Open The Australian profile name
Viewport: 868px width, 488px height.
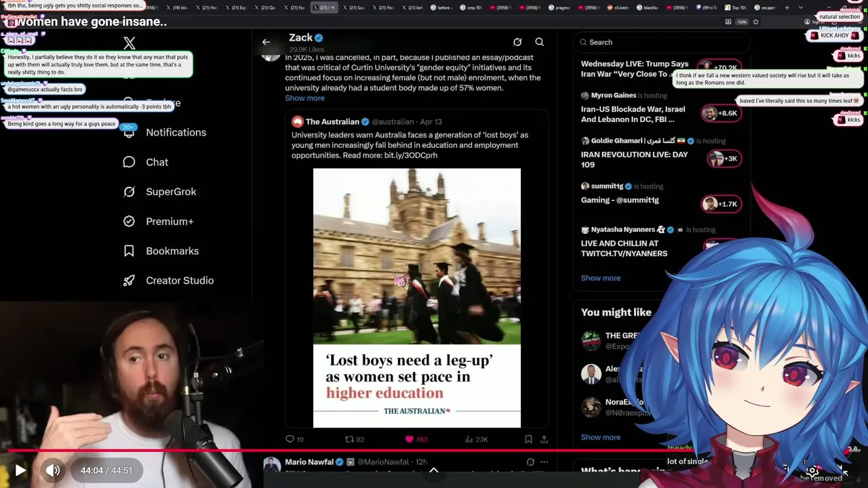332,121
